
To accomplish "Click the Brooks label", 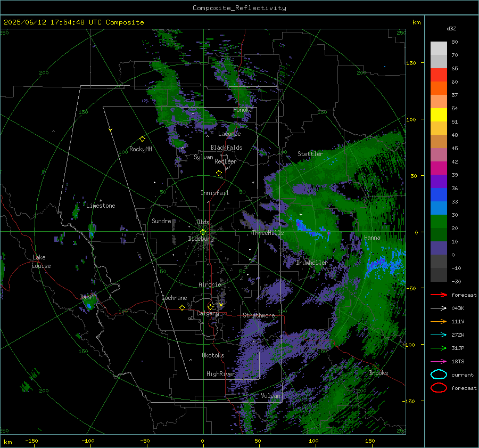I will point(378,373).
